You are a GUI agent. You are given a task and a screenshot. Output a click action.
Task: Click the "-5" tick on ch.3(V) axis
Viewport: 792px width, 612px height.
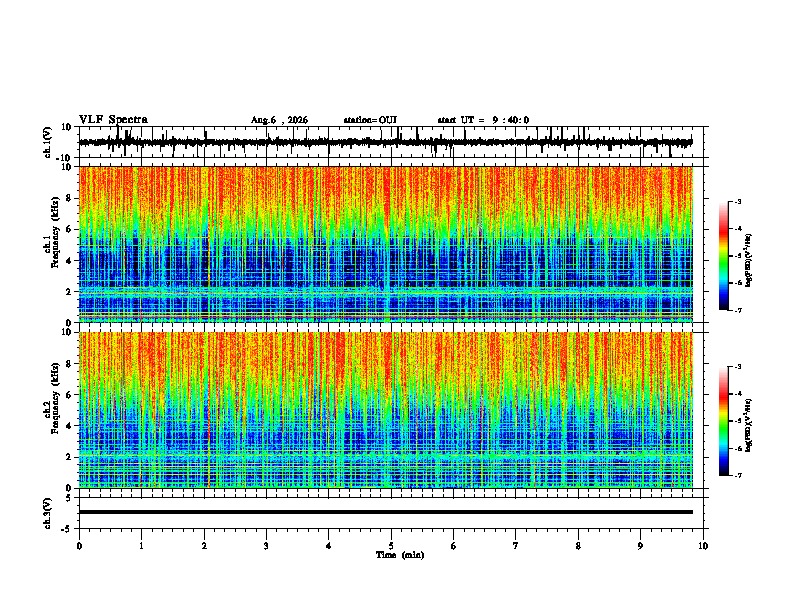click(67, 529)
